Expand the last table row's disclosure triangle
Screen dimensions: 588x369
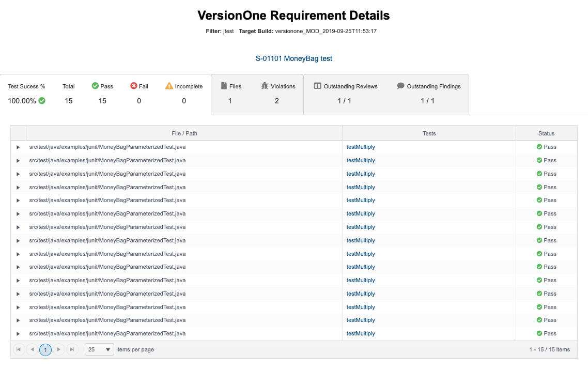point(18,334)
